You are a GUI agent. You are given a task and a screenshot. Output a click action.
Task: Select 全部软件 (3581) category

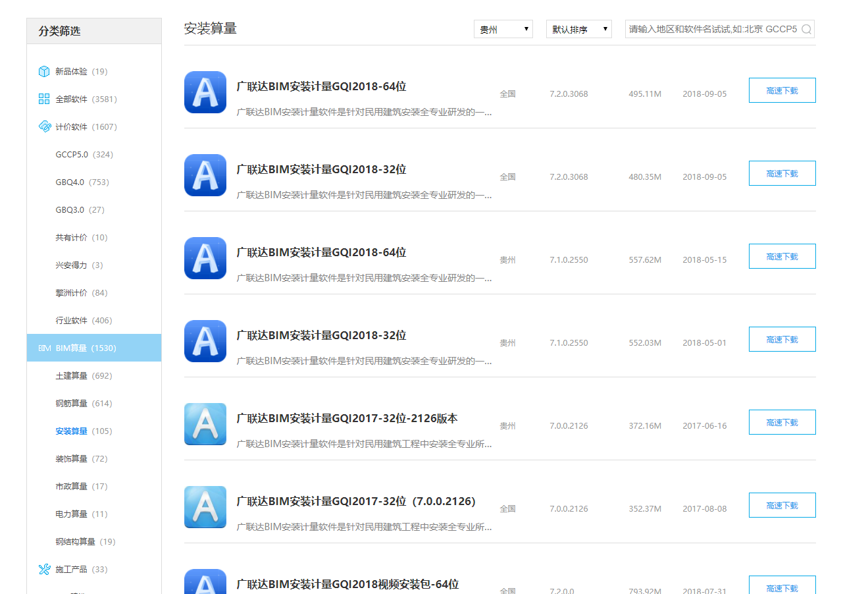[x=86, y=99]
